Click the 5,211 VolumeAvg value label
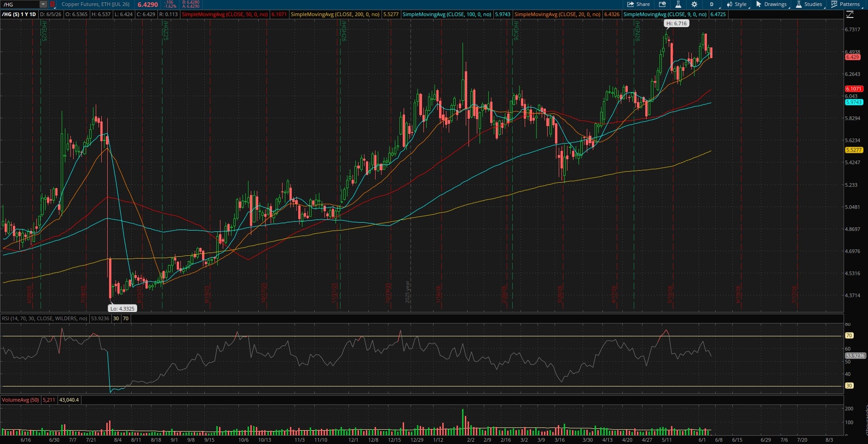Viewport: 868px width, 444px height. coord(49,400)
